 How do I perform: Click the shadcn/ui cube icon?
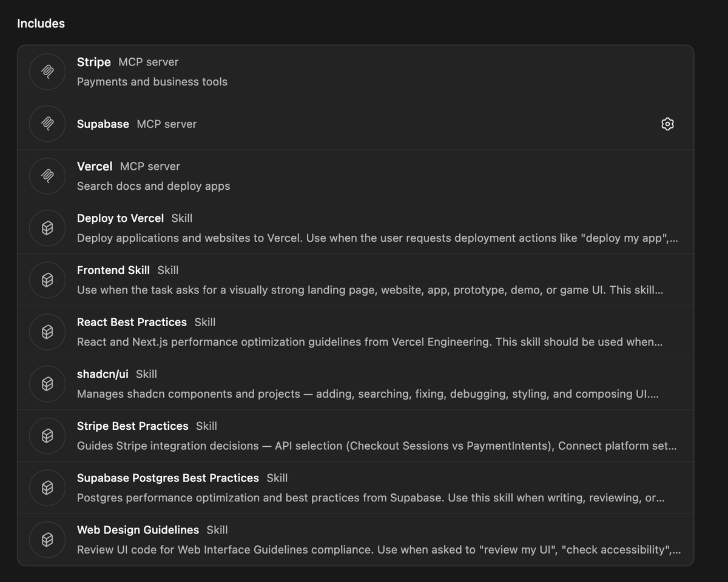click(47, 384)
